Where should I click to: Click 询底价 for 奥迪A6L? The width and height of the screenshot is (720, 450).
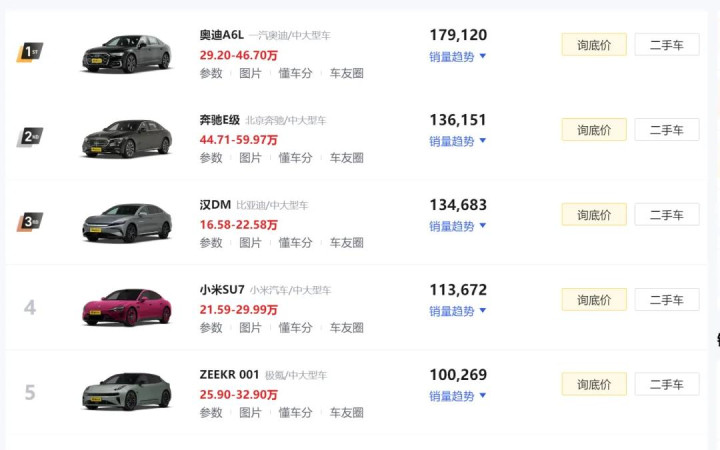pyautogui.click(x=594, y=45)
